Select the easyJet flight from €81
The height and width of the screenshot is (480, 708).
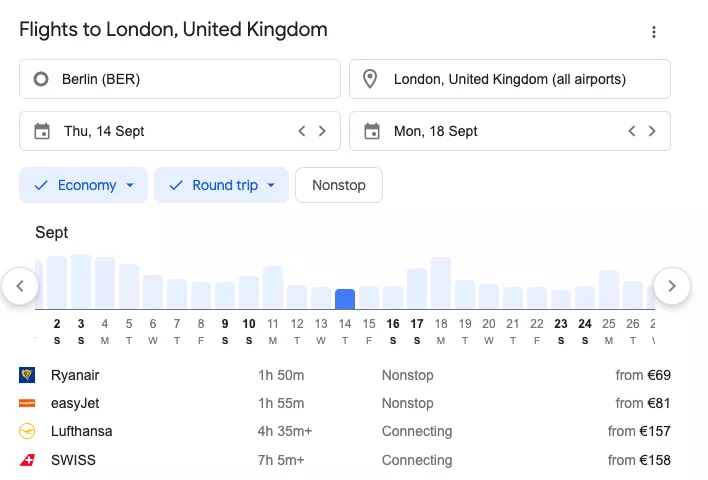pos(344,404)
